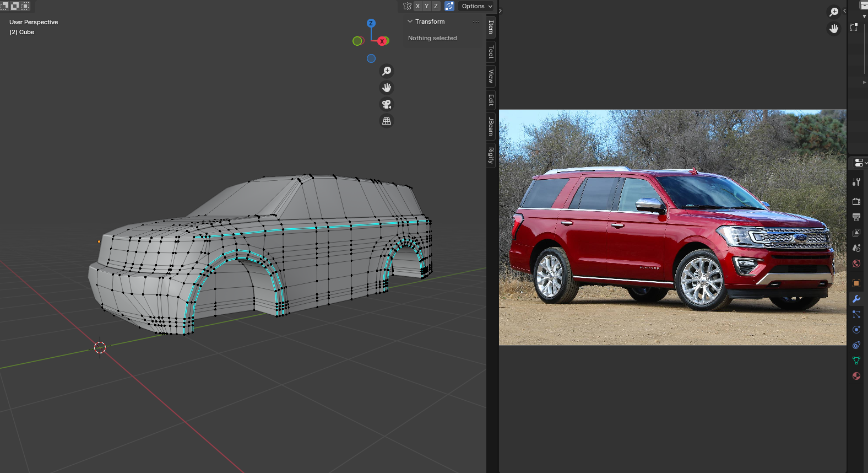
Task: Switch to the Rigify sidebar tab
Action: 491,155
